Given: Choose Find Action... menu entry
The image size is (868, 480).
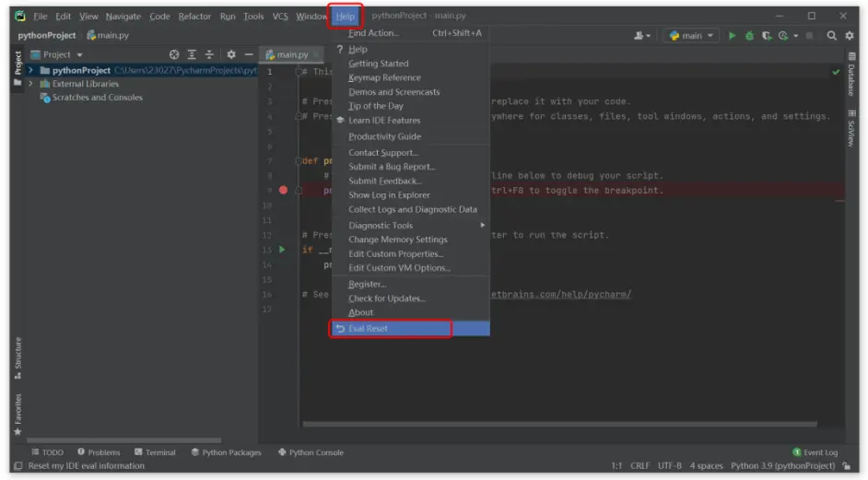Looking at the screenshot, I should (411, 33).
